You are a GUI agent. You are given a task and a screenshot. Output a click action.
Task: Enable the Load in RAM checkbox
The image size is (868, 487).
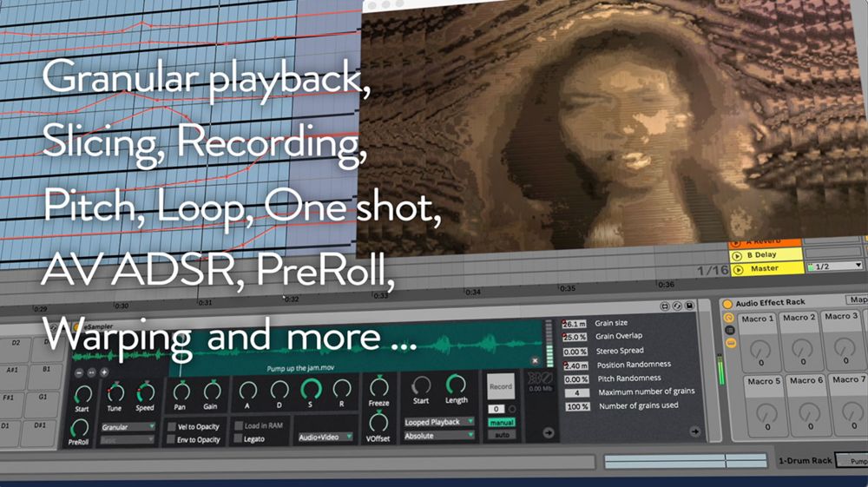(x=239, y=425)
